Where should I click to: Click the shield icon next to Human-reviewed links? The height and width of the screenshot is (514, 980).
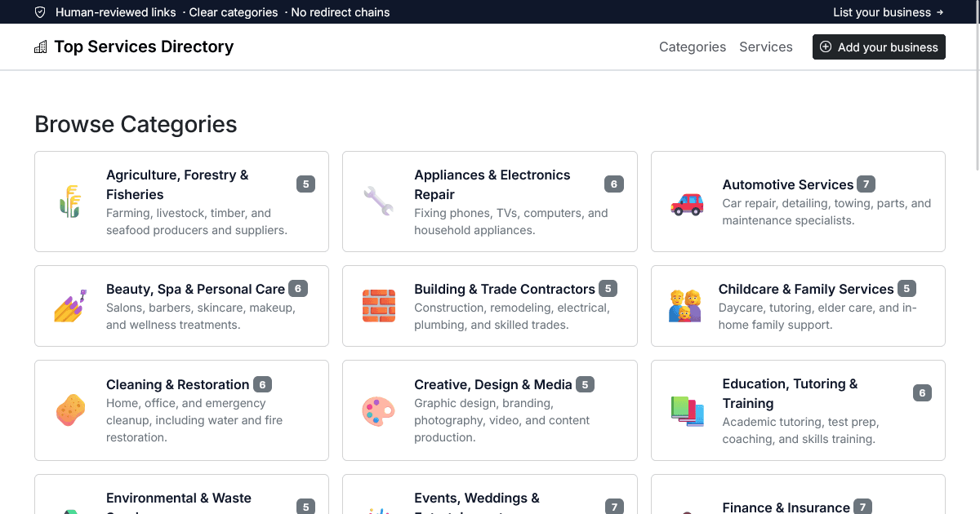point(40,12)
